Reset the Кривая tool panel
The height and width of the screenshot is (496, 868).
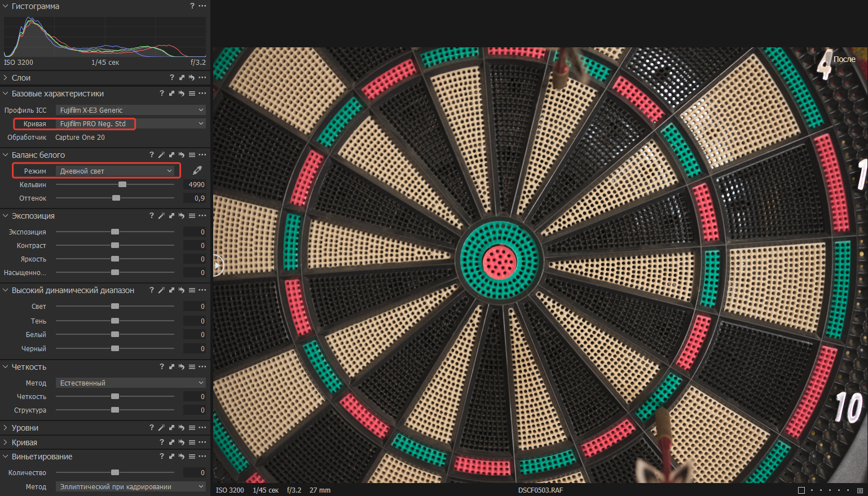(x=182, y=442)
